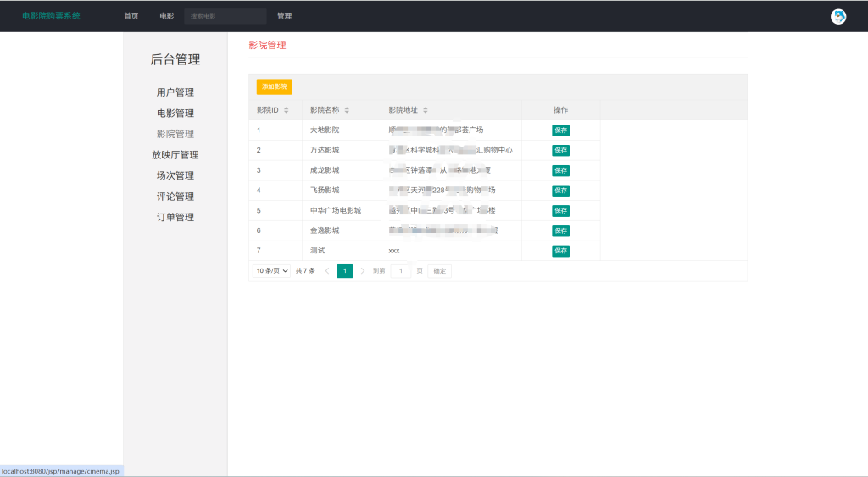Save the 飞扬影城 row
Screen dimensions: 868x477
click(x=561, y=191)
